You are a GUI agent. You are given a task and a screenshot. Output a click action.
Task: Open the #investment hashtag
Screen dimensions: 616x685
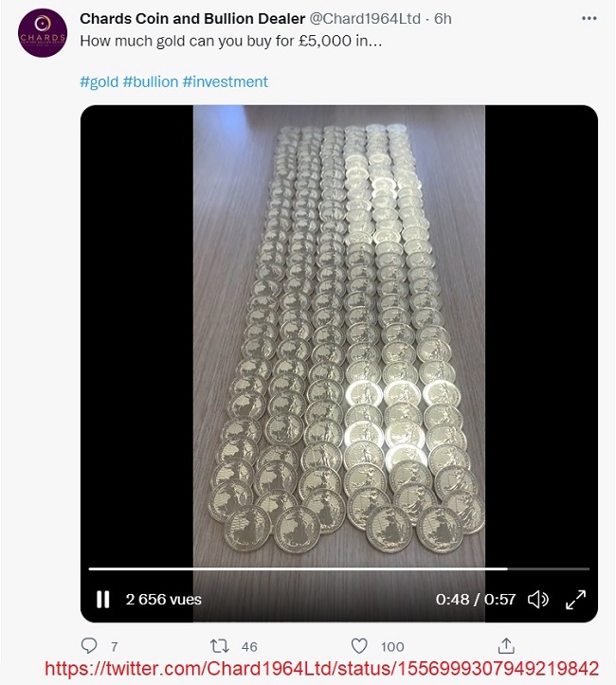click(226, 81)
